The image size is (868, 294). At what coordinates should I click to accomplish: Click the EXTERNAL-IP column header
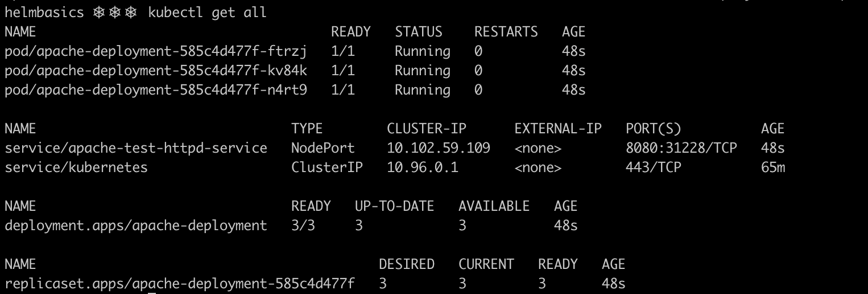click(558, 129)
